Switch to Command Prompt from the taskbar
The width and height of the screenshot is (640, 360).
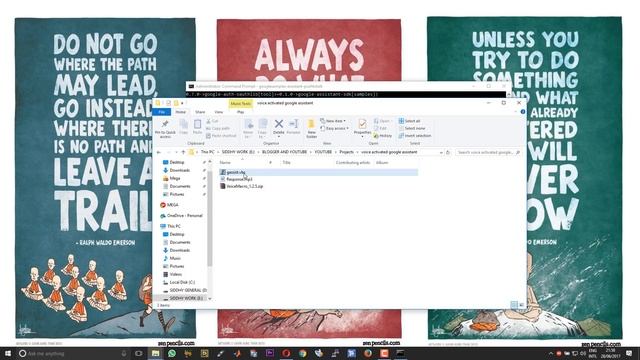pos(400,353)
